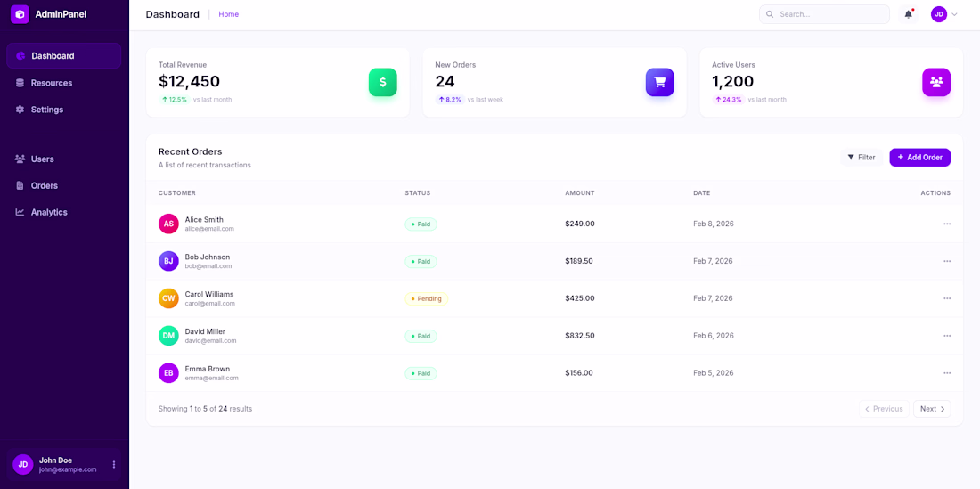The height and width of the screenshot is (489, 980).
Task: Click the 12.5% revenue growth badge
Action: 175,99
